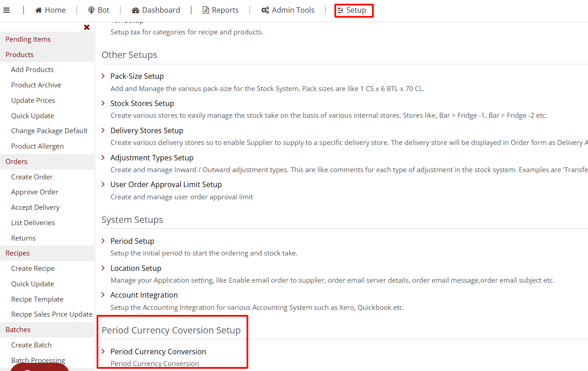
Task: Click the hamburger menu icon
Action: pos(7,10)
